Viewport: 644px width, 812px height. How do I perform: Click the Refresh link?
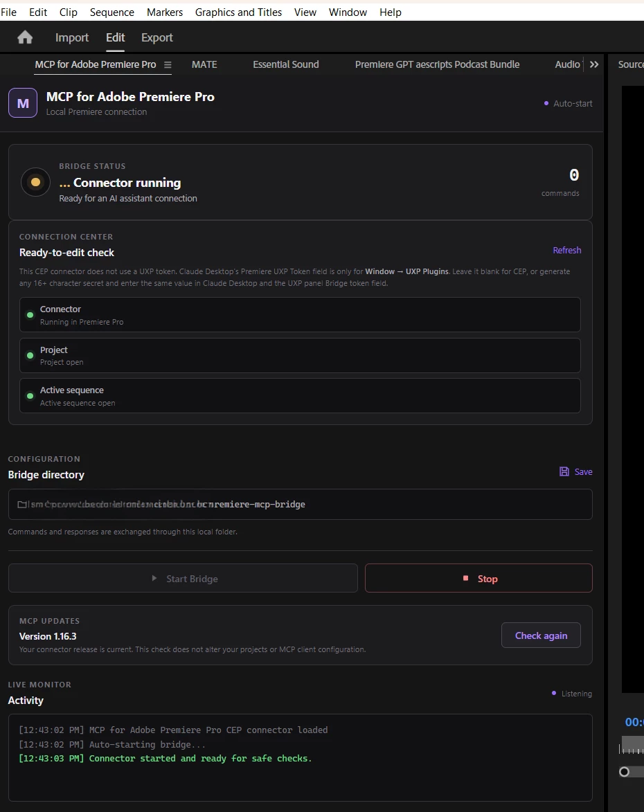(567, 250)
